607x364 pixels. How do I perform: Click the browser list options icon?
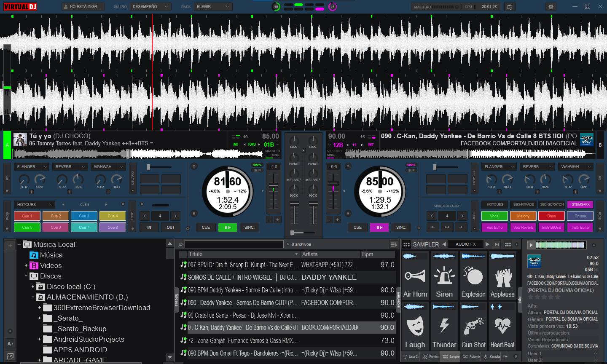pos(394,244)
